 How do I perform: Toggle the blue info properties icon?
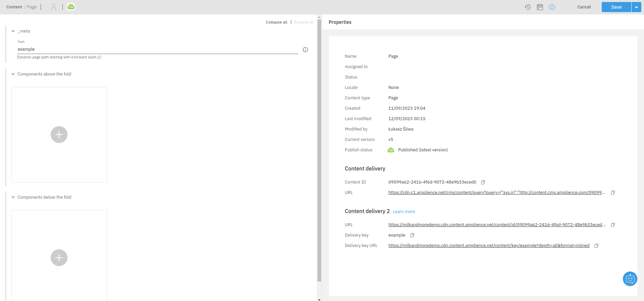pyautogui.click(x=552, y=7)
